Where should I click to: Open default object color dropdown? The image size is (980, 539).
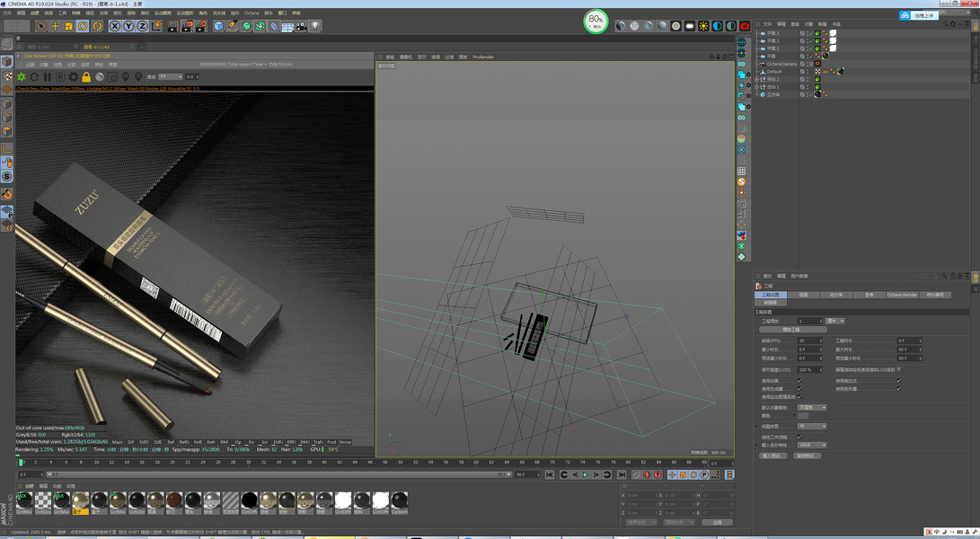[812, 407]
